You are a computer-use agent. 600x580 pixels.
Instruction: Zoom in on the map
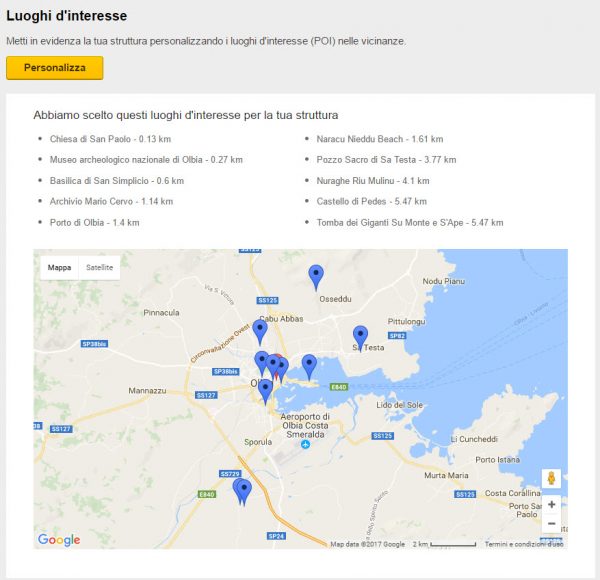click(551, 505)
